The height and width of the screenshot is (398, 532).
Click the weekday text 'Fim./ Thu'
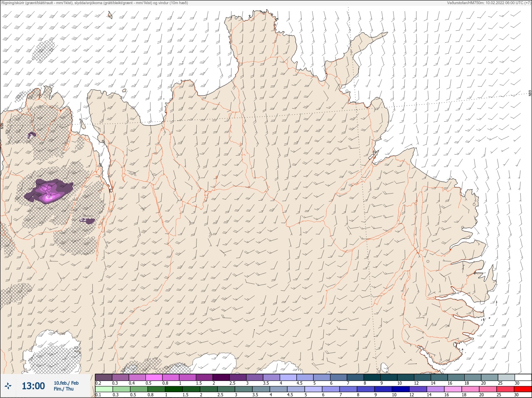pyautogui.click(x=64, y=389)
